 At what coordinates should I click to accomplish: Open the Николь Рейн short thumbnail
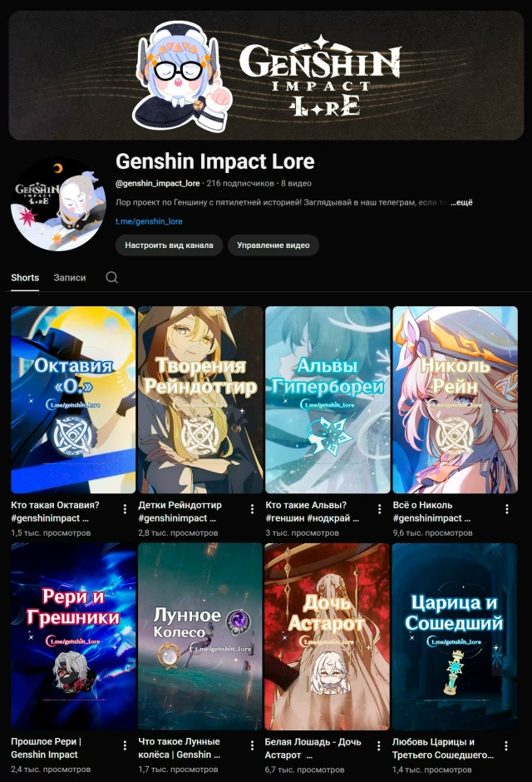point(456,399)
